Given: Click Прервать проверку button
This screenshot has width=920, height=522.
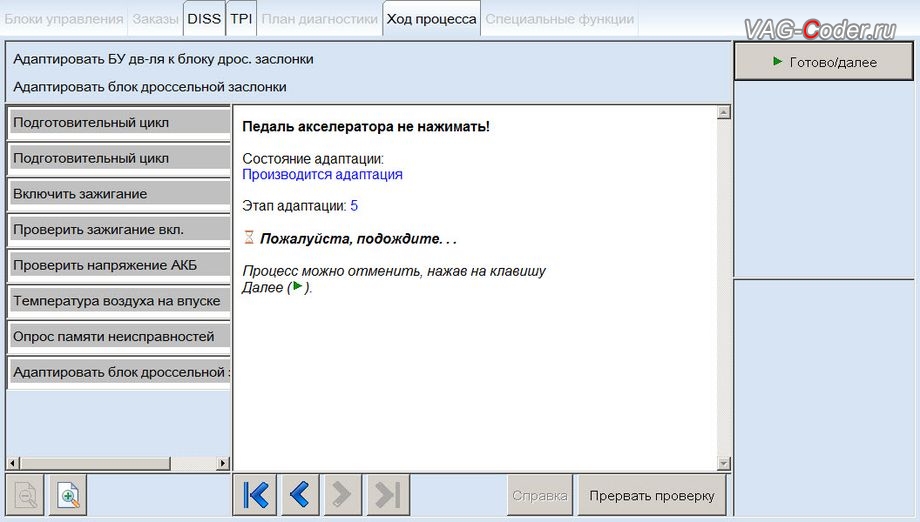Looking at the screenshot, I should (652, 496).
